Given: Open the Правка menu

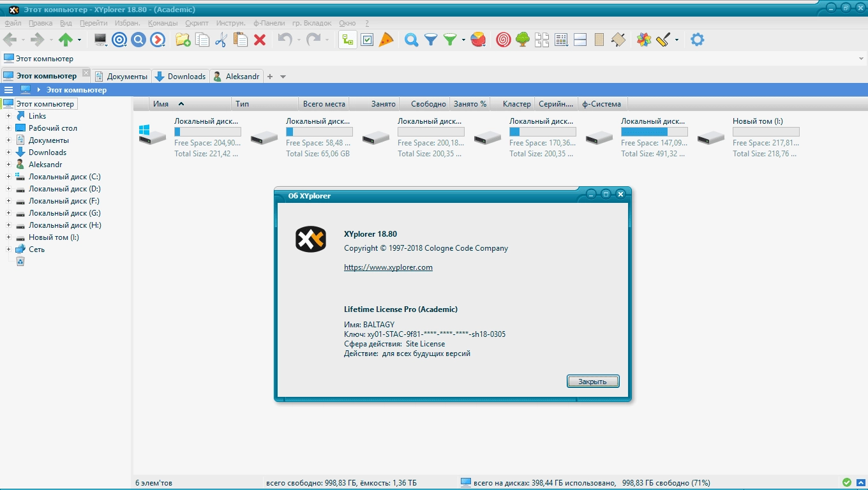Looking at the screenshot, I should (x=40, y=23).
